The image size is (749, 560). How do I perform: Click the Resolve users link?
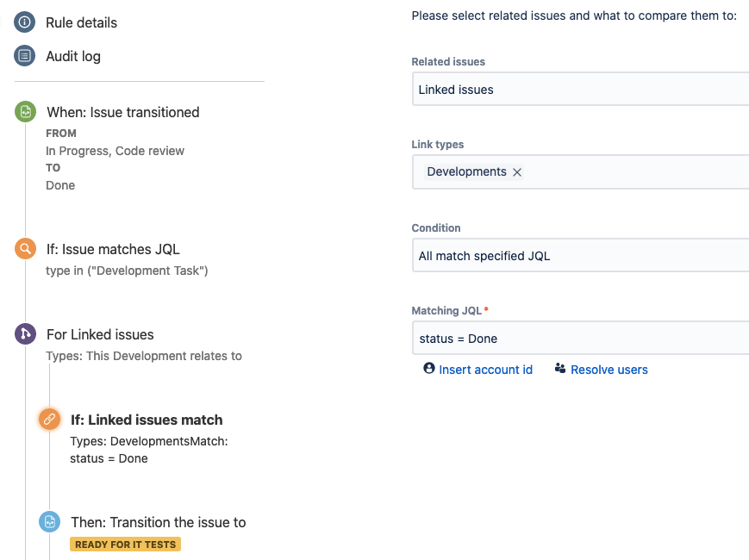tap(609, 370)
